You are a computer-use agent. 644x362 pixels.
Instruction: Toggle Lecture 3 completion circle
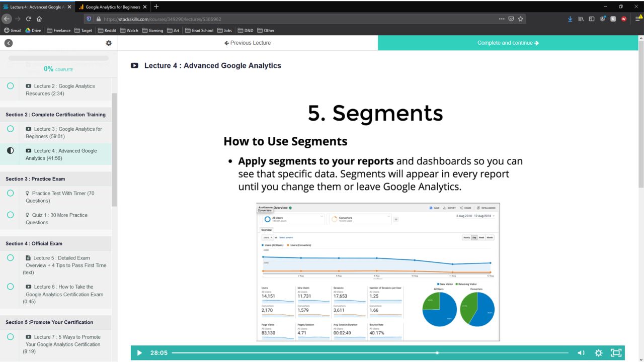tap(10, 129)
